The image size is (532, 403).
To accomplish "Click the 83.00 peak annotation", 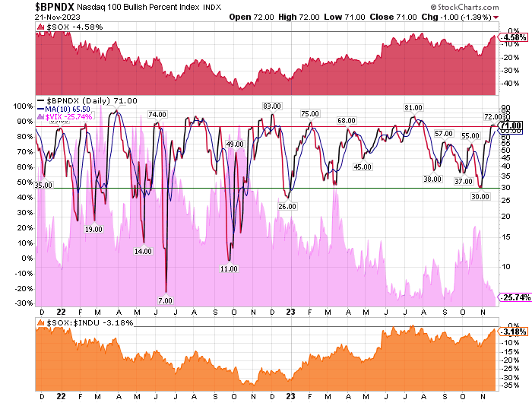I will (x=272, y=106).
